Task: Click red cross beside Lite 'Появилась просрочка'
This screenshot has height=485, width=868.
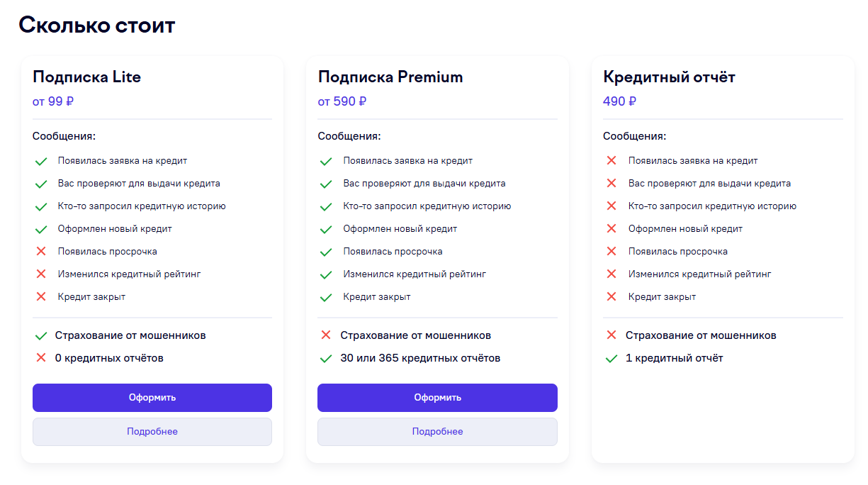Action: coord(41,252)
